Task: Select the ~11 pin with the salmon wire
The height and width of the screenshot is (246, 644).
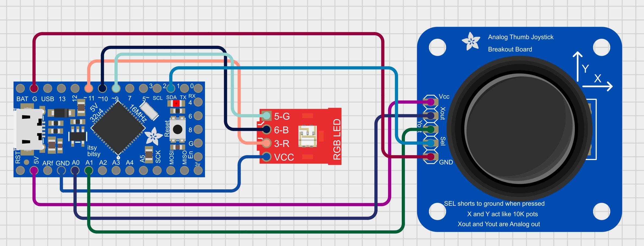Action: point(89,88)
